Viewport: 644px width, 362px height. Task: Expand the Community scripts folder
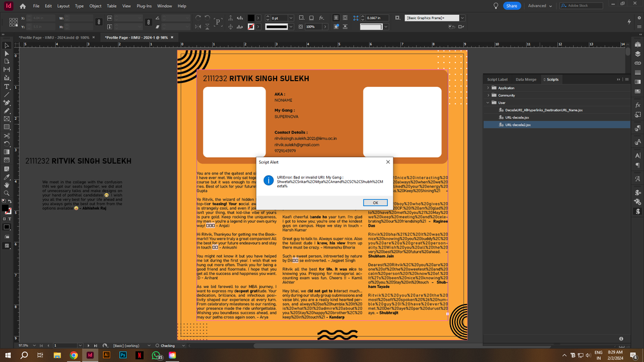click(488, 95)
